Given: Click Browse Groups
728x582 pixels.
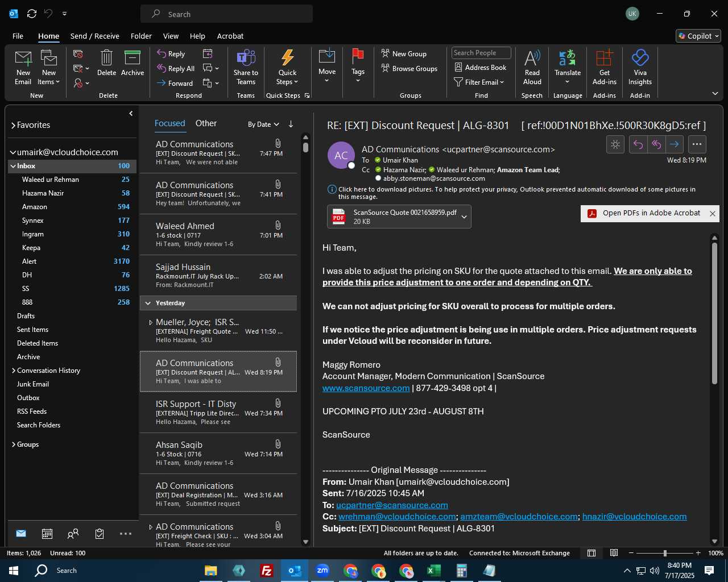Looking at the screenshot, I should pyautogui.click(x=409, y=68).
